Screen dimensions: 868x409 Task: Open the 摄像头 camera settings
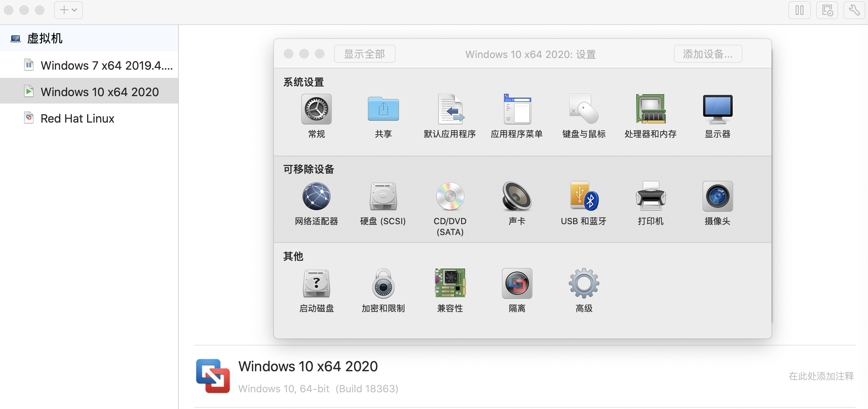click(x=718, y=197)
